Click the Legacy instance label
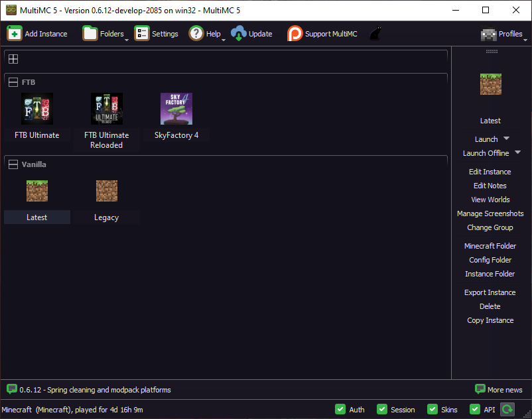This screenshot has height=419, width=532. [x=107, y=217]
